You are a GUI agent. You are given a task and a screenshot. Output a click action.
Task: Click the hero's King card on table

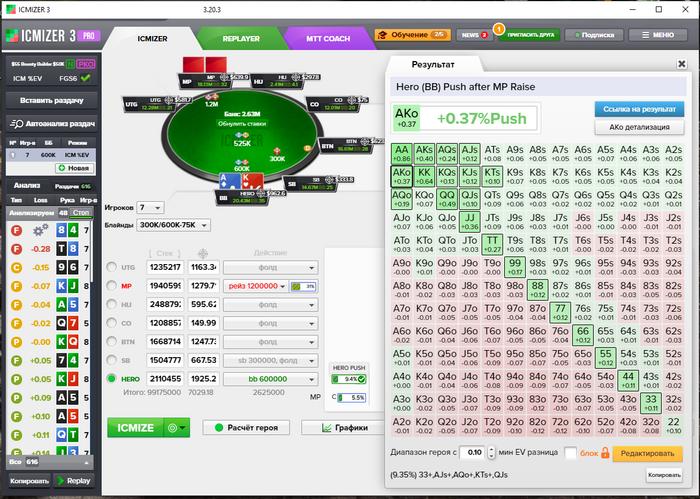pos(252,181)
